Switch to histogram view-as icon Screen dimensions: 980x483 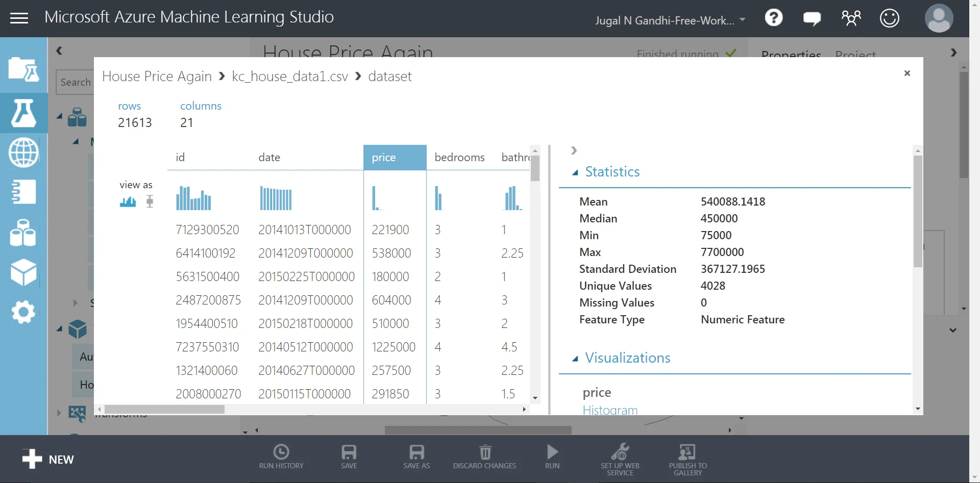pyautogui.click(x=128, y=202)
